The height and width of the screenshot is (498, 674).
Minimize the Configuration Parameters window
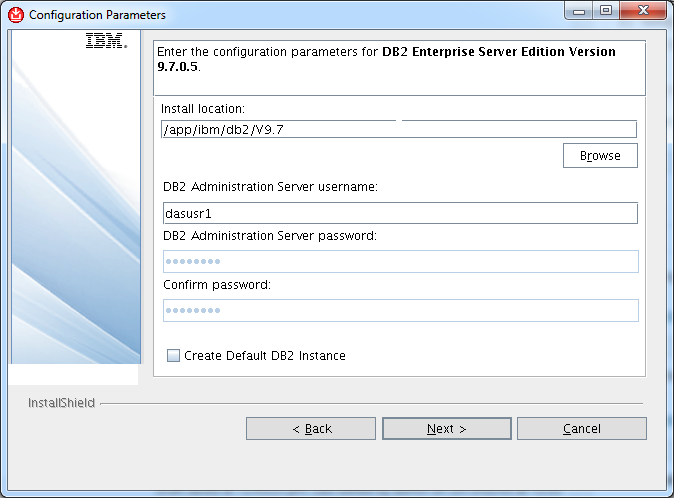click(x=579, y=11)
